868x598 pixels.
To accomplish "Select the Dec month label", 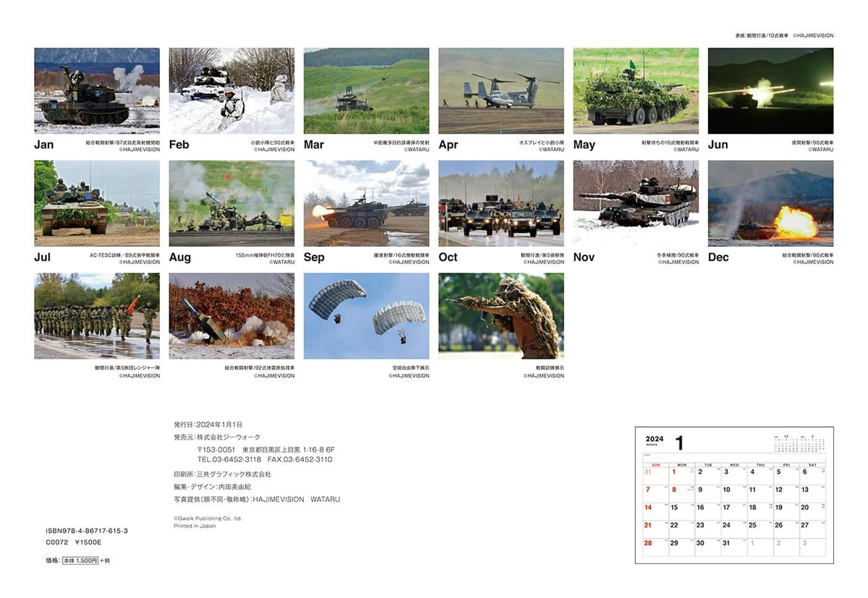I will click(718, 257).
